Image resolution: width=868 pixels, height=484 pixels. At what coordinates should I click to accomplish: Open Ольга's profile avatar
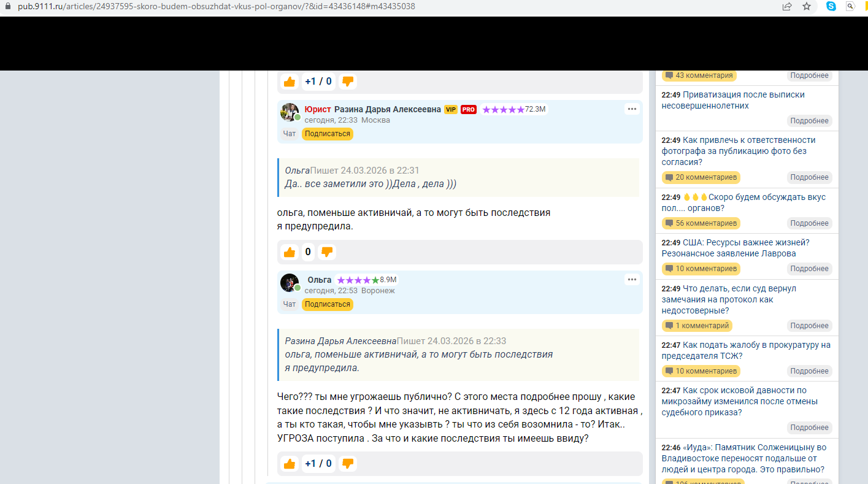point(290,283)
